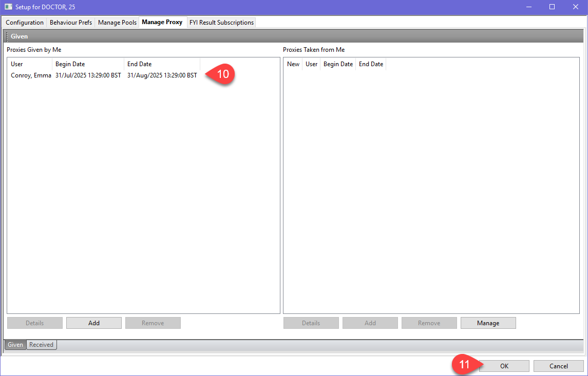Click Begin Date header in Proxies Taken
The image size is (588, 376).
[x=338, y=64]
